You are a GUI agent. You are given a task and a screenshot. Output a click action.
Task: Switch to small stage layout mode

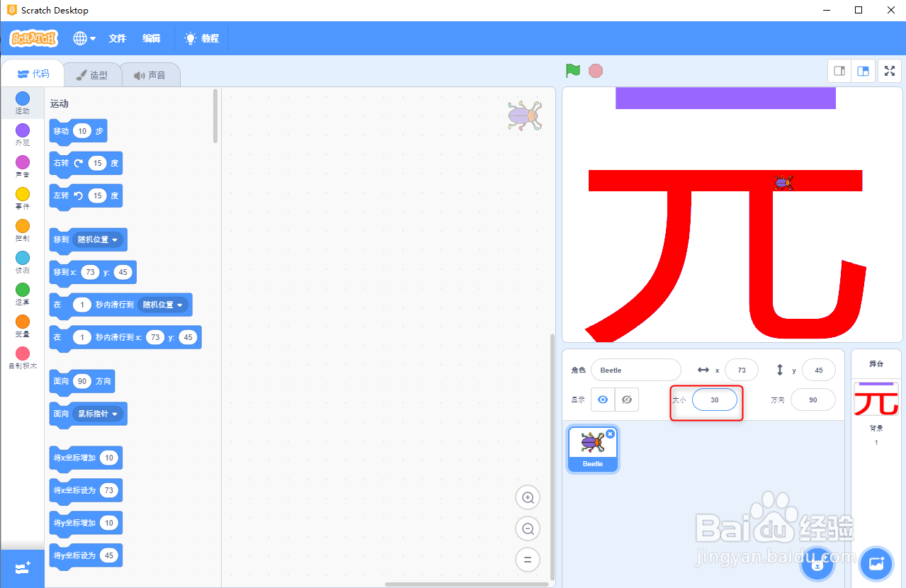coord(839,71)
